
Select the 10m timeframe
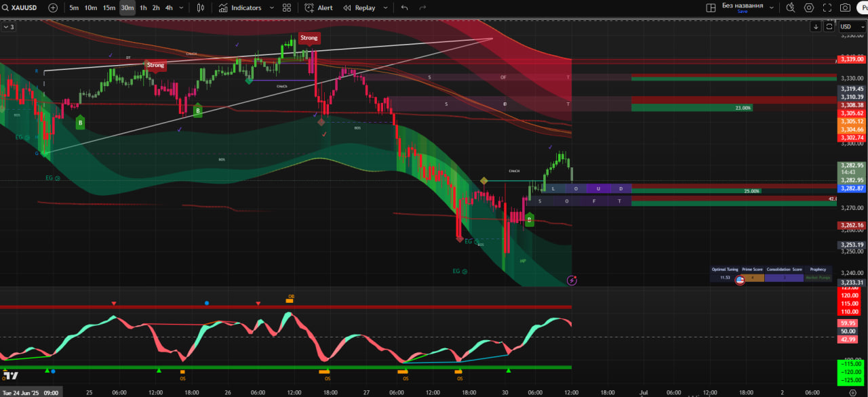point(91,7)
